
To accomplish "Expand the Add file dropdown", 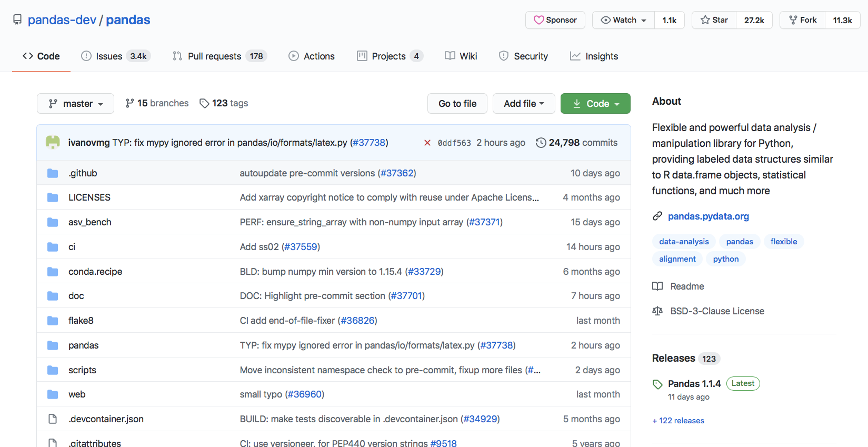I will pyautogui.click(x=524, y=104).
